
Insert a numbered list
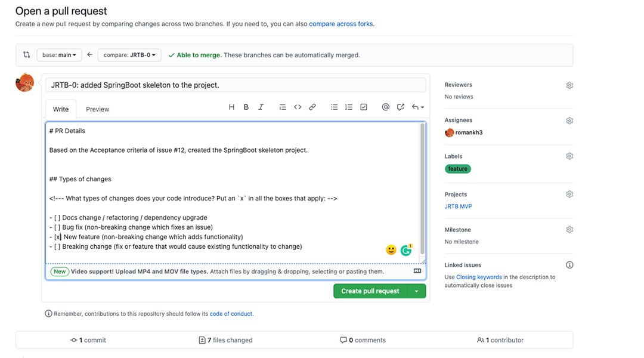349,107
